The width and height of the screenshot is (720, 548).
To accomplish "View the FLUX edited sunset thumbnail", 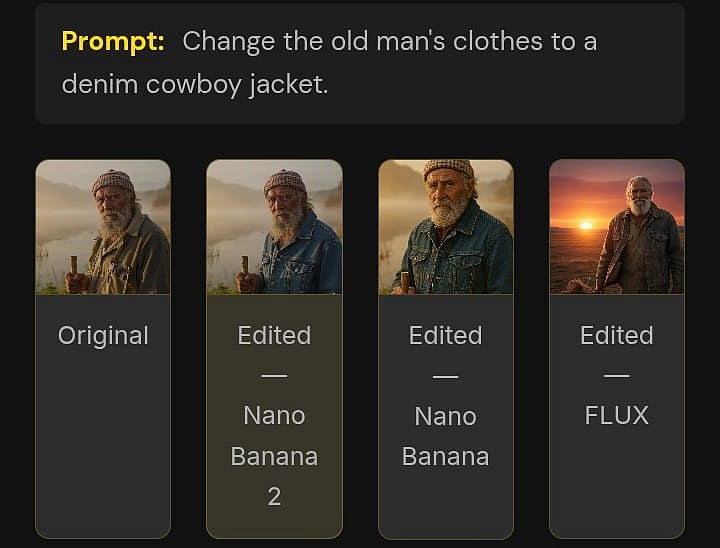I will tap(617, 227).
